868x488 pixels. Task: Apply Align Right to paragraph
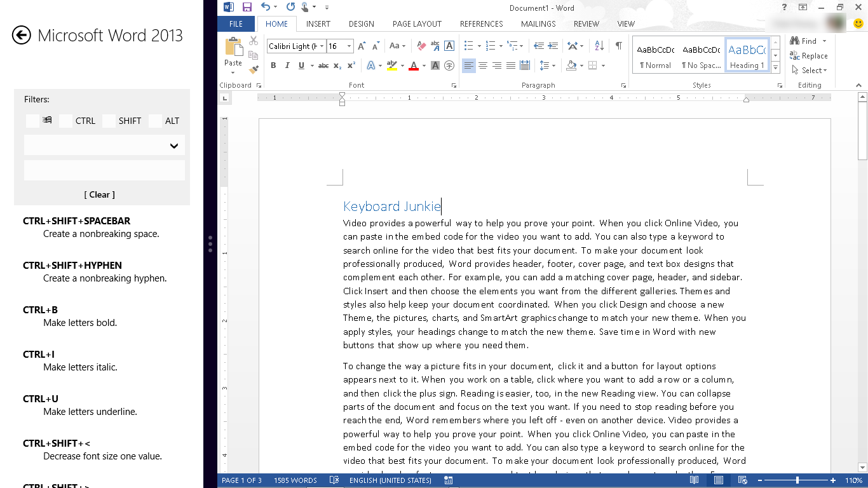(x=497, y=65)
